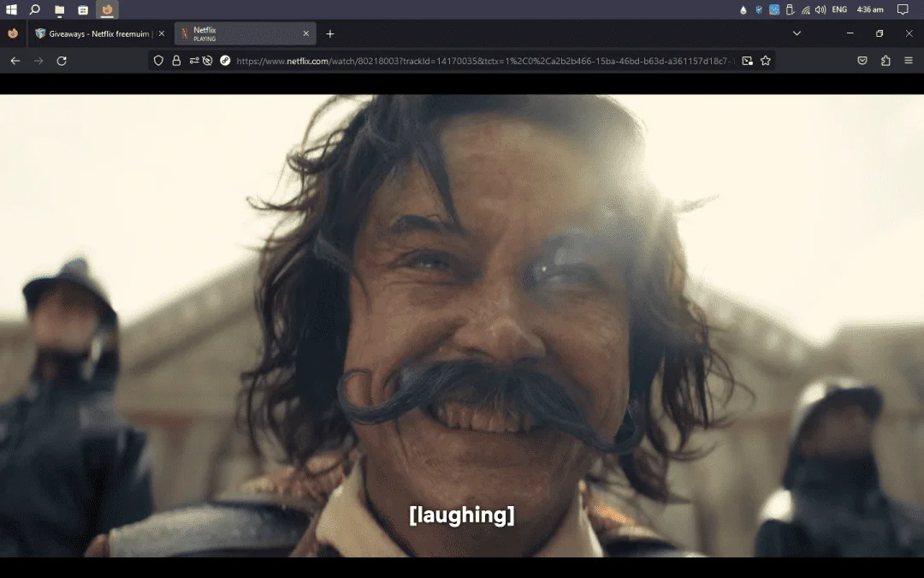Toggle picture-in-picture from address bar

click(747, 60)
